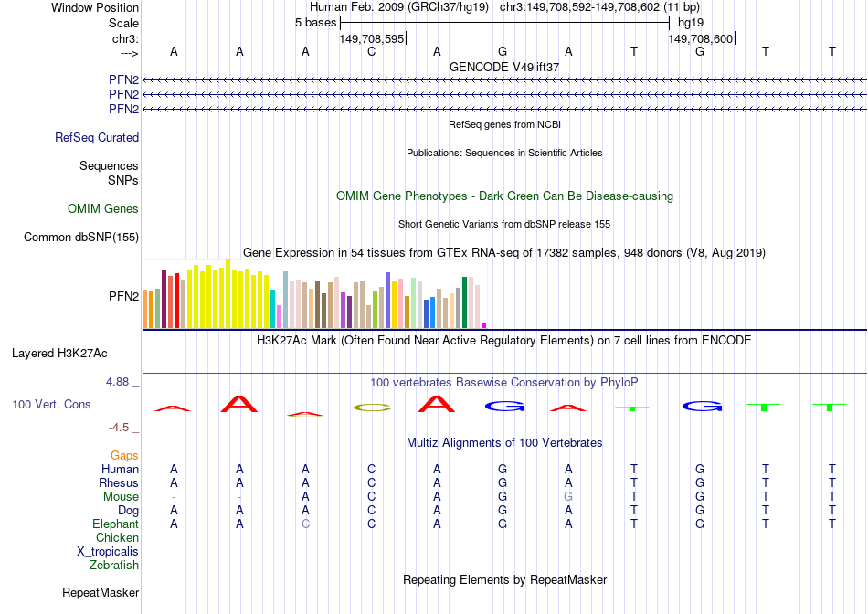Select the Zebrafish alignment row label
This screenshot has height=614, width=868.
coord(114,566)
